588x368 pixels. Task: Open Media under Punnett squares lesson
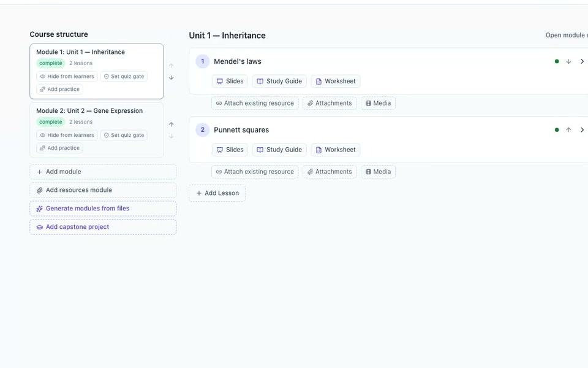(378, 172)
